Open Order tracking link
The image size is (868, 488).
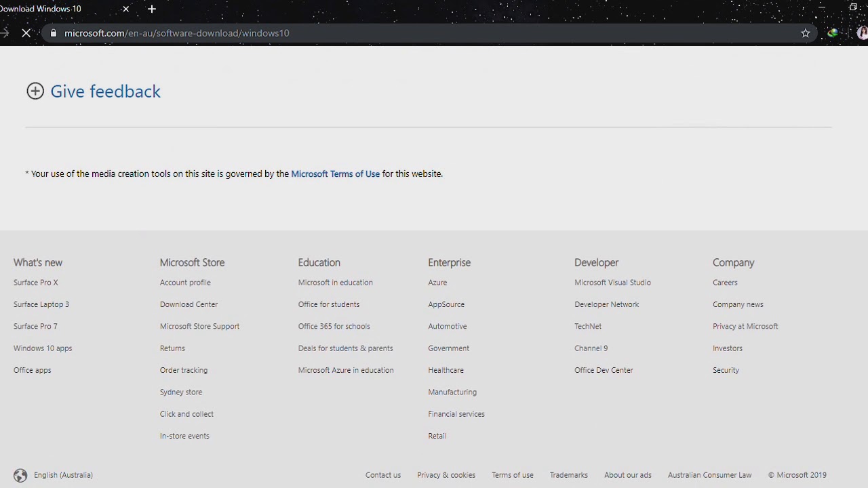(x=184, y=370)
